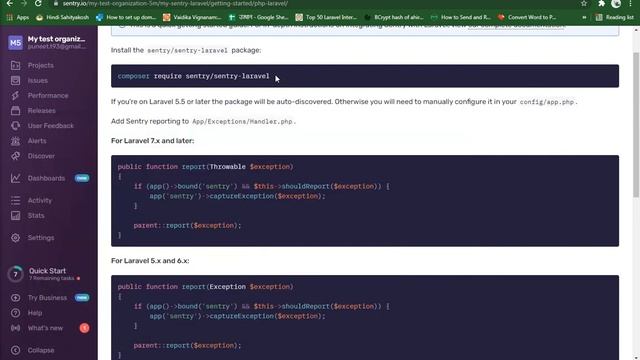Open the browser extensions puzzle icon
This screenshot has height=360, width=640.
(602, 3)
